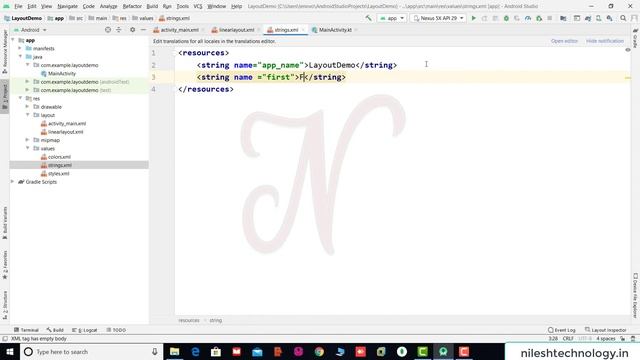Switch to the activity_main.xml tab
The width and height of the screenshot is (640, 360).
point(179,30)
